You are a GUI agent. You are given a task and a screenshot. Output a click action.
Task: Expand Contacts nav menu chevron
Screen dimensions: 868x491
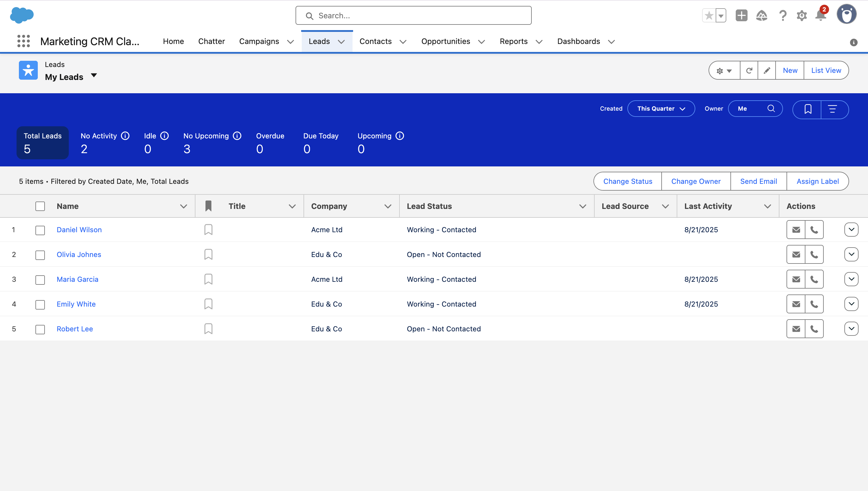403,42
